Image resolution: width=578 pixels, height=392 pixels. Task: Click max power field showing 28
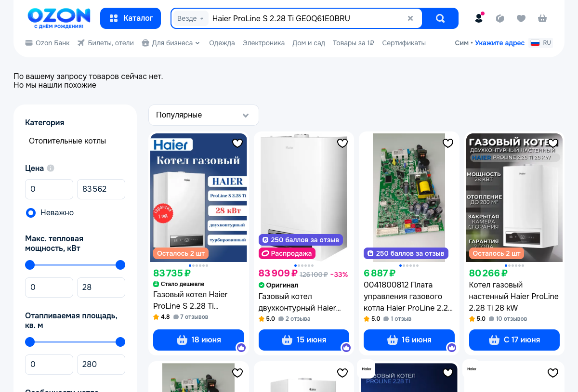pos(101,287)
